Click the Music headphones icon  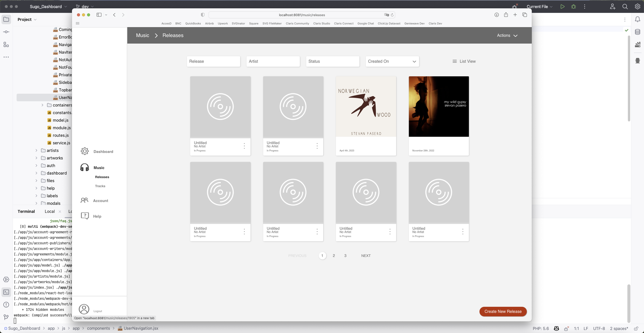click(84, 167)
